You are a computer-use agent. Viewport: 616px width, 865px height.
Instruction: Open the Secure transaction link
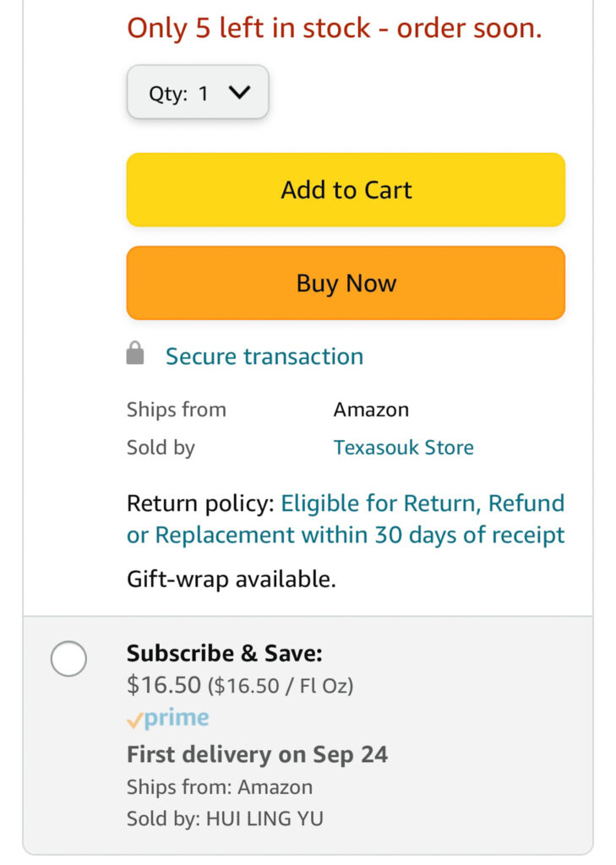coord(264,356)
